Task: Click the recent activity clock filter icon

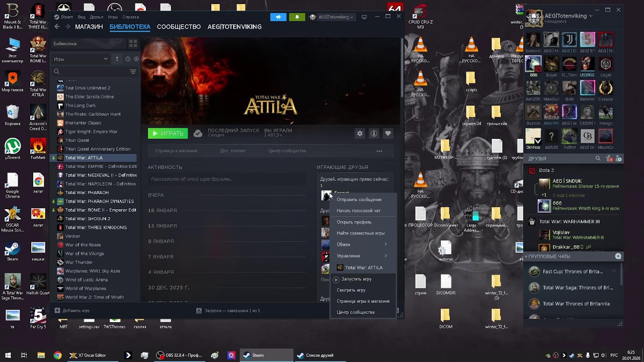Action: [128, 59]
